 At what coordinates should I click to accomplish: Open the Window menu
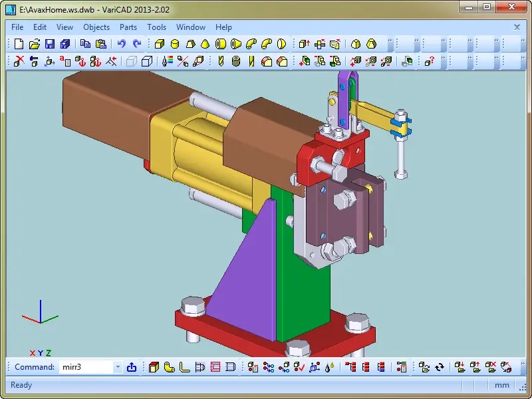pos(191,27)
